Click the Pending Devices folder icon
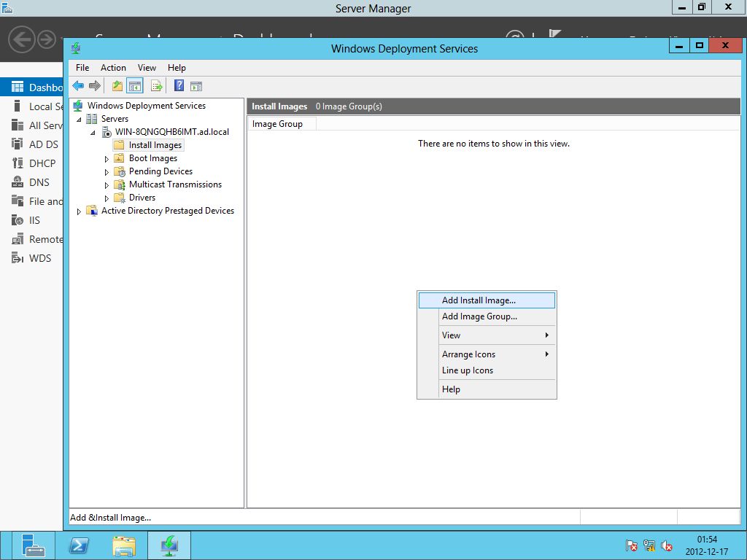The image size is (747, 560). [x=120, y=171]
